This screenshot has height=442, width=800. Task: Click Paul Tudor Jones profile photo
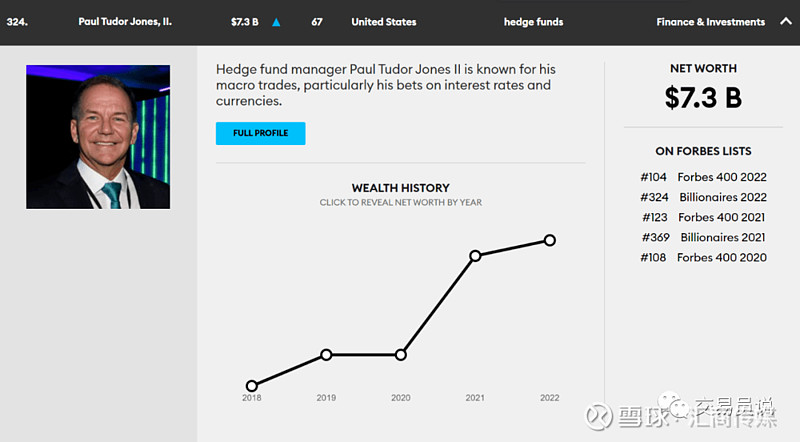(98, 137)
